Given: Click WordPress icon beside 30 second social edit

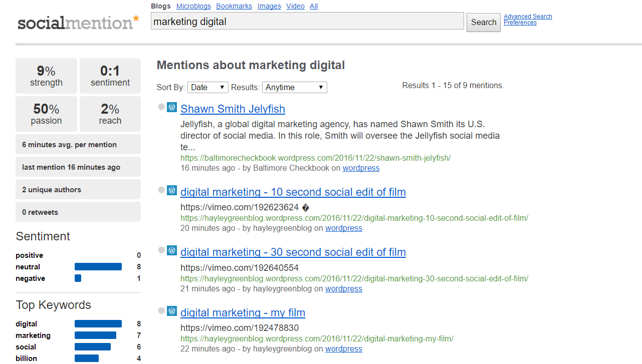Looking at the screenshot, I should tap(172, 250).
